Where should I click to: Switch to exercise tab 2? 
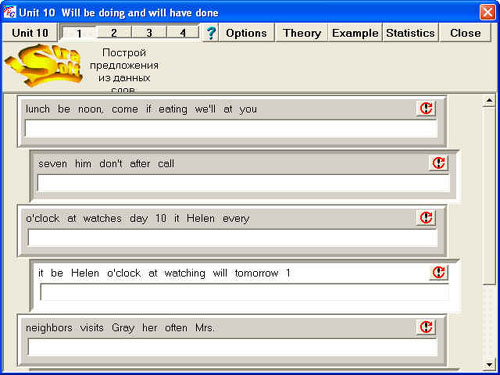(x=114, y=33)
